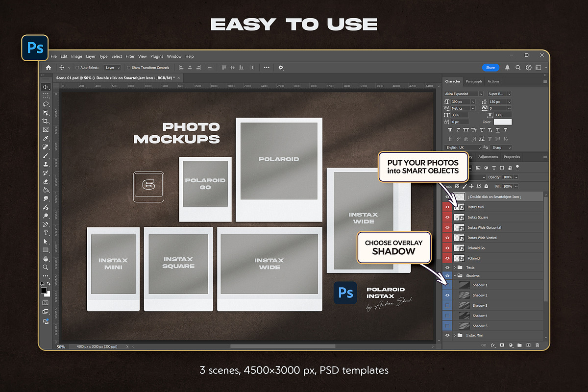The width and height of the screenshot is (588, 392).
Task: Click the layer Opacity 100% field
Action: pos(508,177)
